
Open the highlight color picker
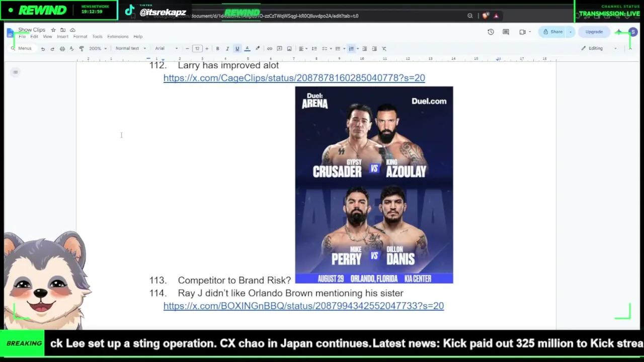coord(258,49)
